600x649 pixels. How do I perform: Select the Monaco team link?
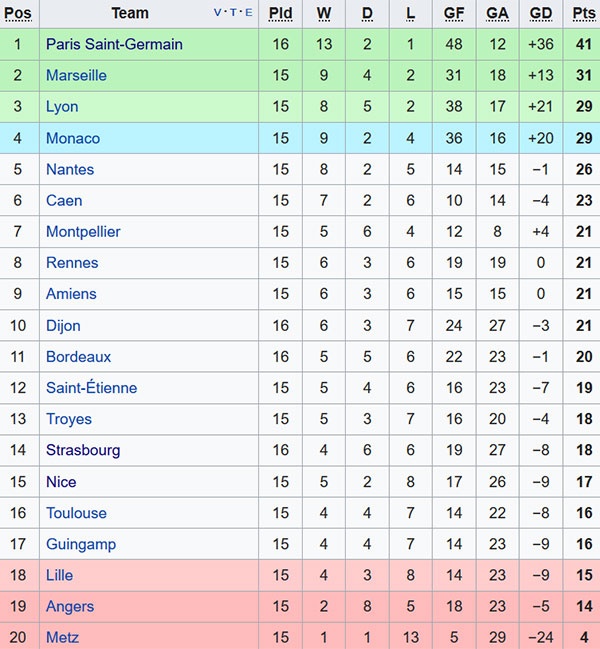point(73,138)
